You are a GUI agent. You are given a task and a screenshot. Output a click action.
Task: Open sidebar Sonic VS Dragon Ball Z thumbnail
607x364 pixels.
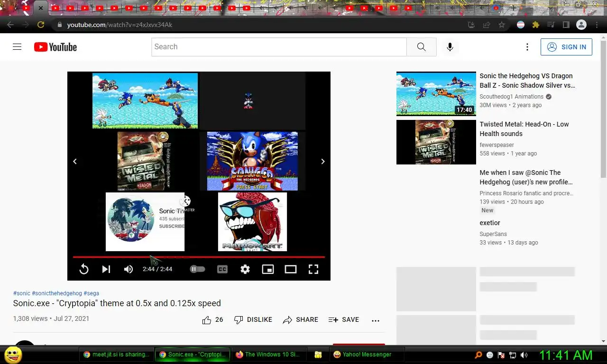(436, 94)
